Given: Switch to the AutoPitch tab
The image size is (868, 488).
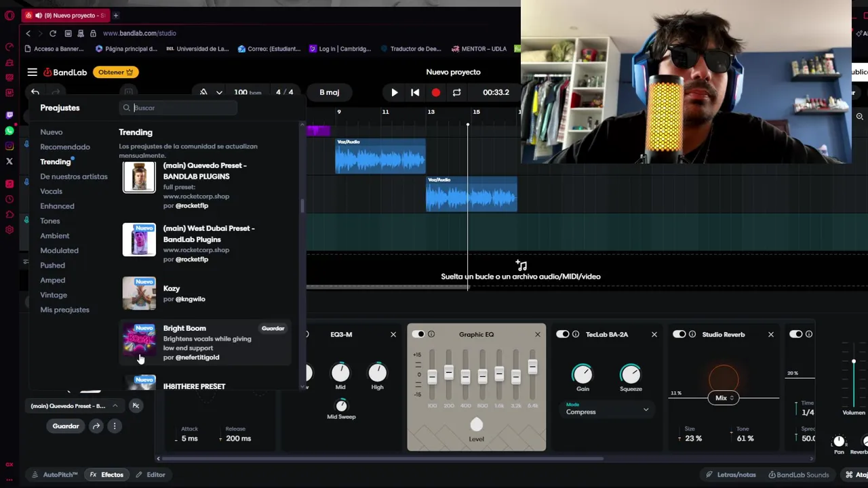Looking at the screenshot, I should pyautogui.click(x=55, y=474).
